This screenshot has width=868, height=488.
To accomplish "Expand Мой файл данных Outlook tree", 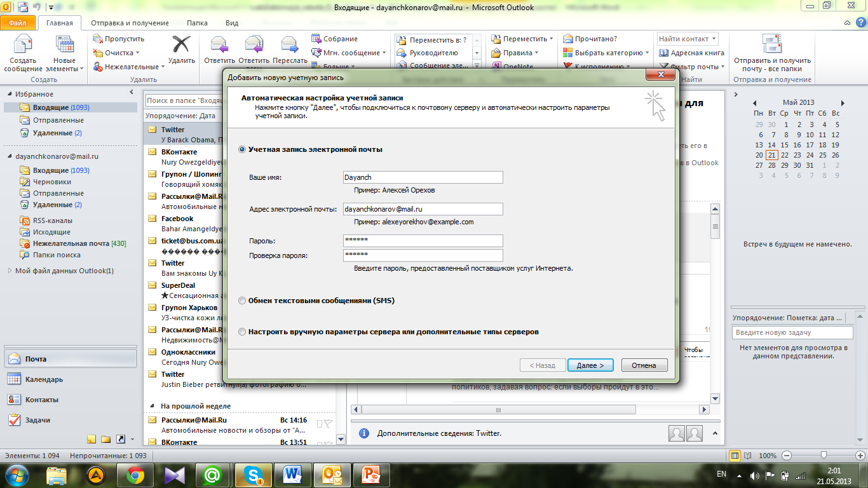I will 10,271.
